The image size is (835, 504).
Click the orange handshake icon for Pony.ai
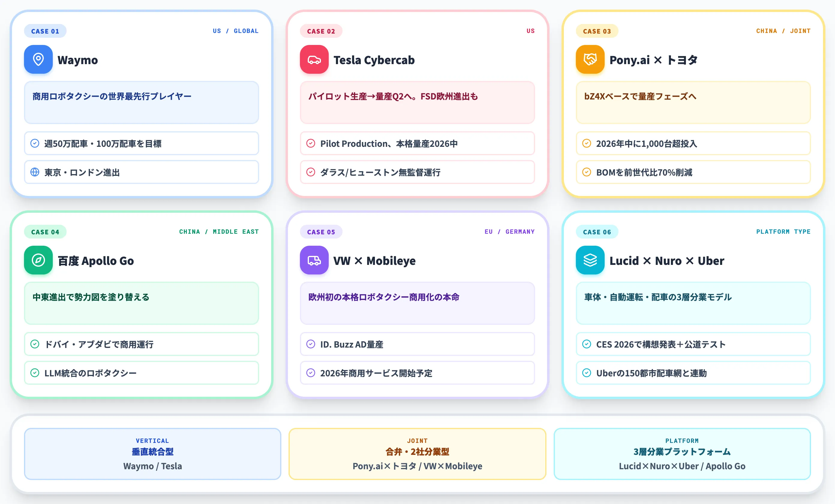590,59
